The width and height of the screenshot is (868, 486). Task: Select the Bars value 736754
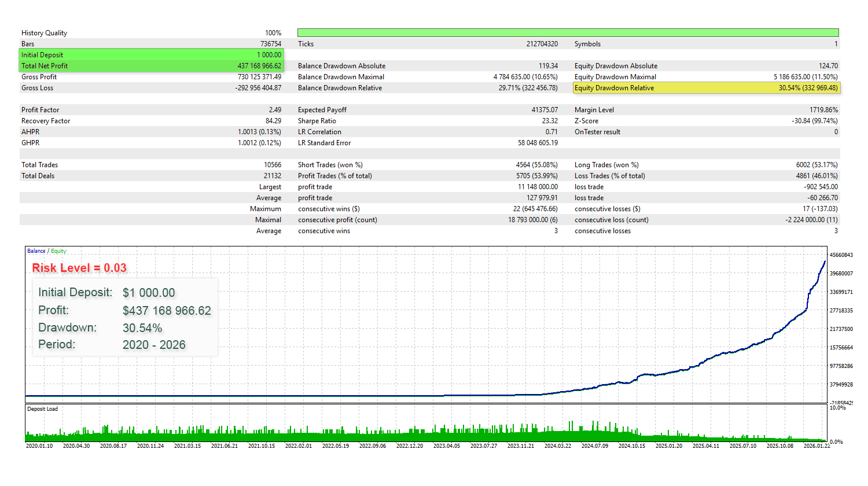[x=271, y=44]
